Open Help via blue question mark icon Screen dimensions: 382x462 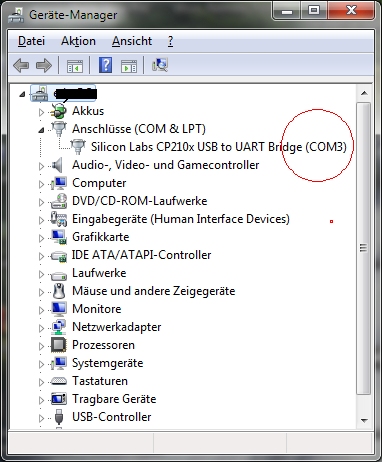[x=105, y=65]
